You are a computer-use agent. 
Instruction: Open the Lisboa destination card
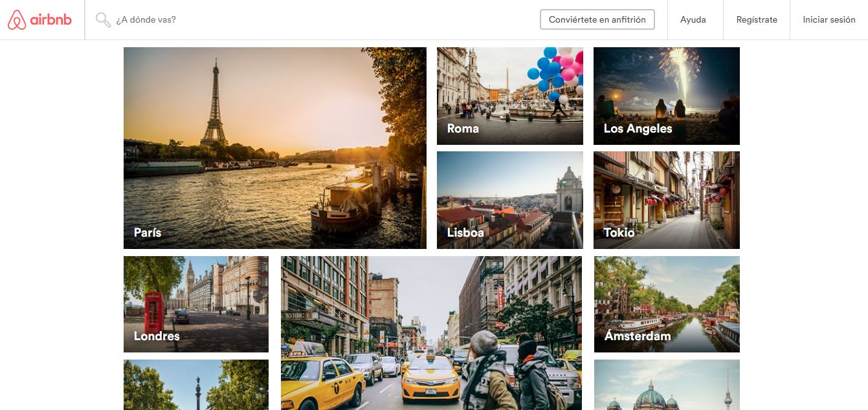tap(509, 200)
